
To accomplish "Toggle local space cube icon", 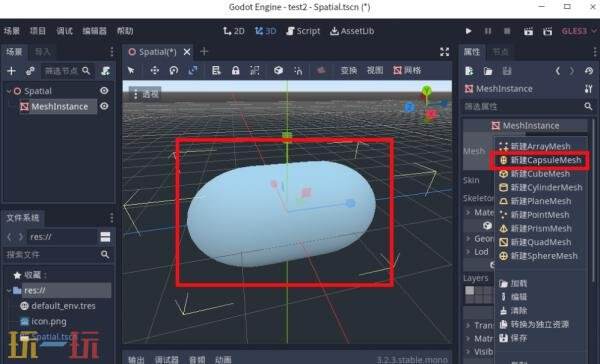I will coord(279,70).
